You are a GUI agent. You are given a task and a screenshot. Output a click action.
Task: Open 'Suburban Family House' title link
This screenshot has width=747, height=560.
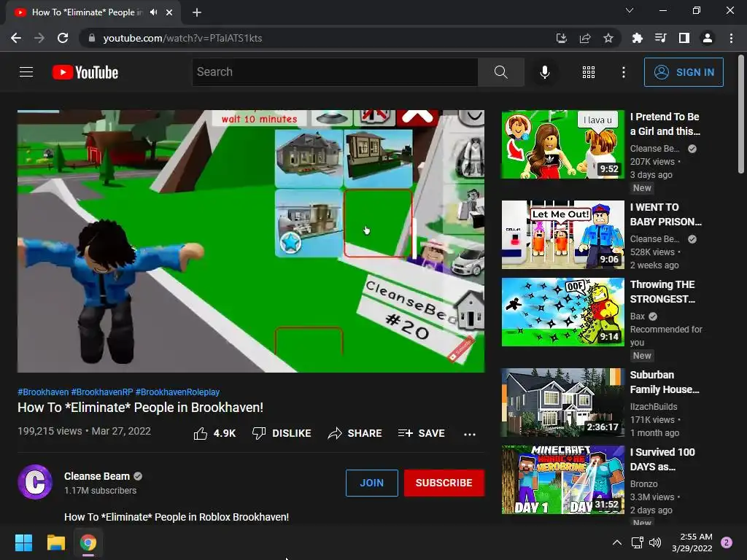(665, 382)
